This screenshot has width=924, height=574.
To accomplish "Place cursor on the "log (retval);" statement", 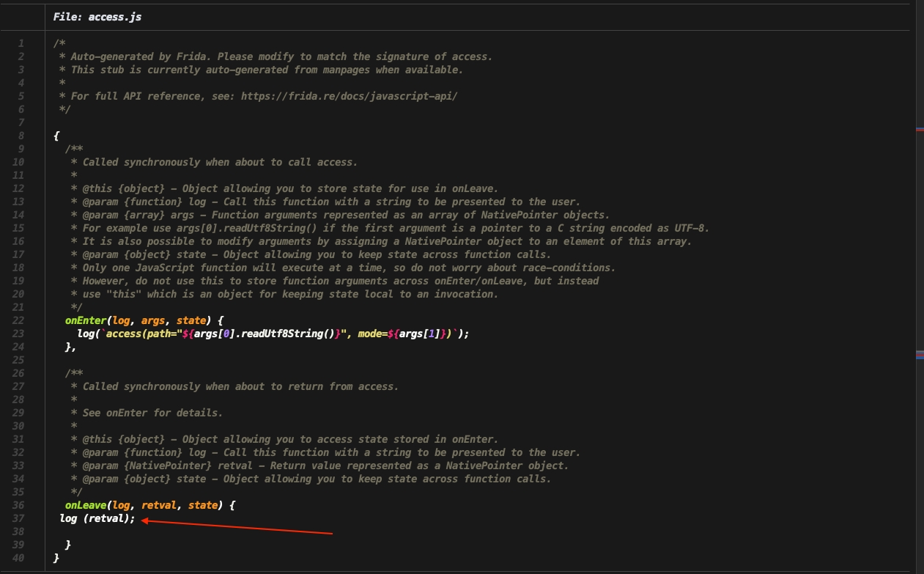I will coord(97,518).
